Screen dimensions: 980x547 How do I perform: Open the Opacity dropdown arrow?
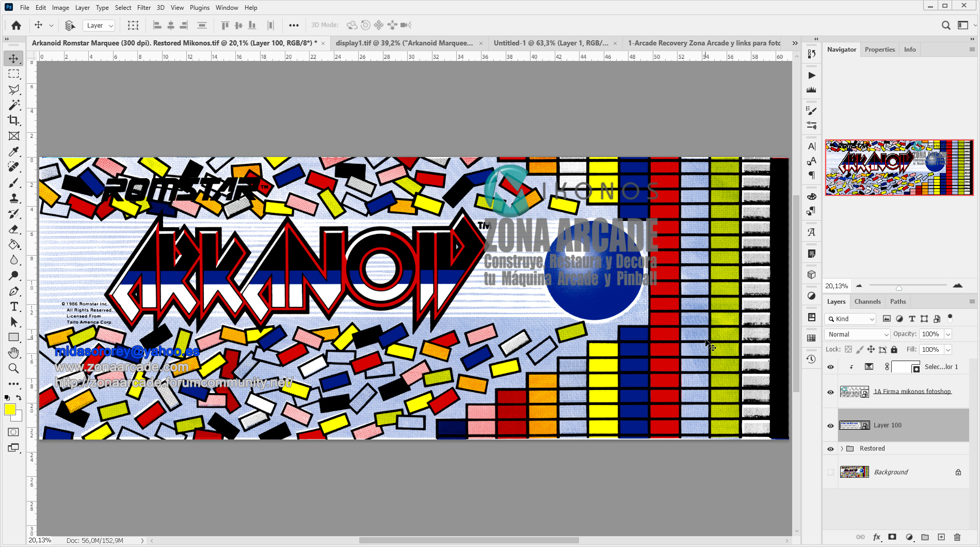(x=949, y=334)
